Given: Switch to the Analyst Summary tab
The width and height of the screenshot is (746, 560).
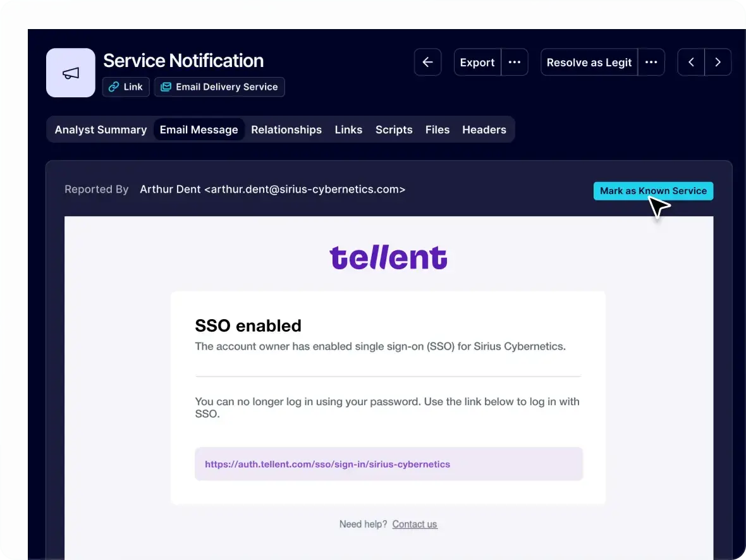Looking at the screenshot, I should click(101, 130).
